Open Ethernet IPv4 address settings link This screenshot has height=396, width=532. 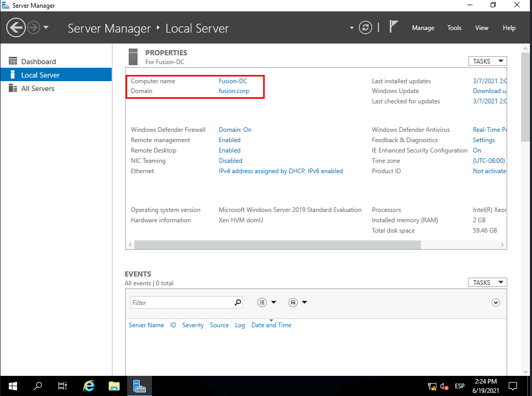[x=281, y=171]
